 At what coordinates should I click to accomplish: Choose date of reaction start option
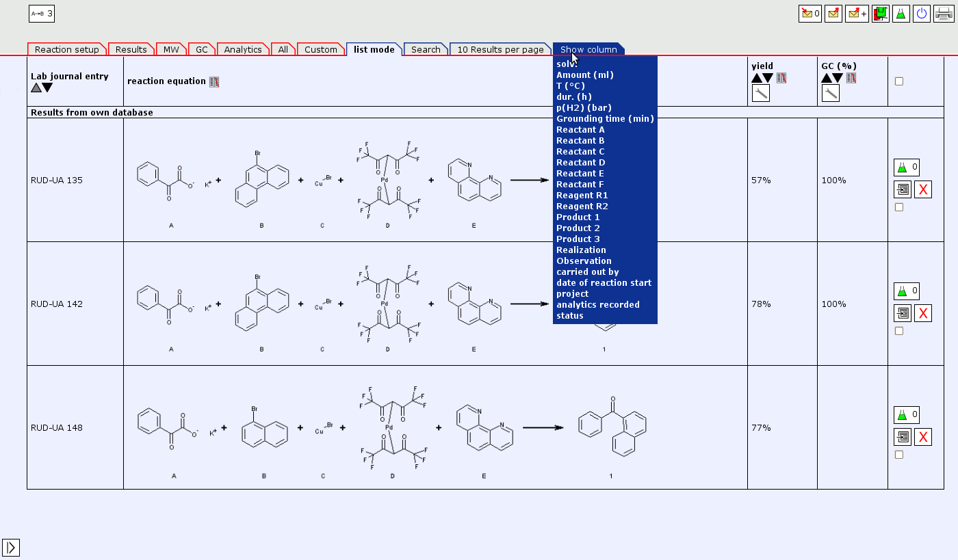[x=604, y=283]
